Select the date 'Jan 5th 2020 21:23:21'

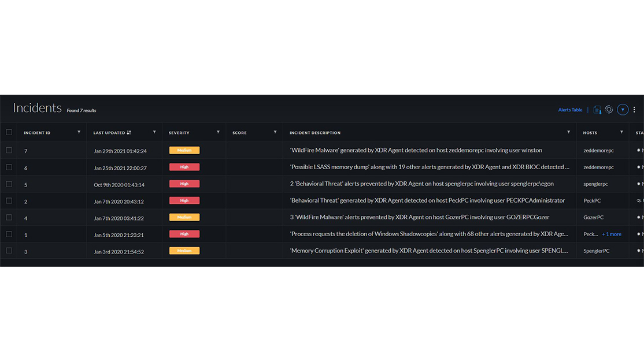(x=119, y=235)
